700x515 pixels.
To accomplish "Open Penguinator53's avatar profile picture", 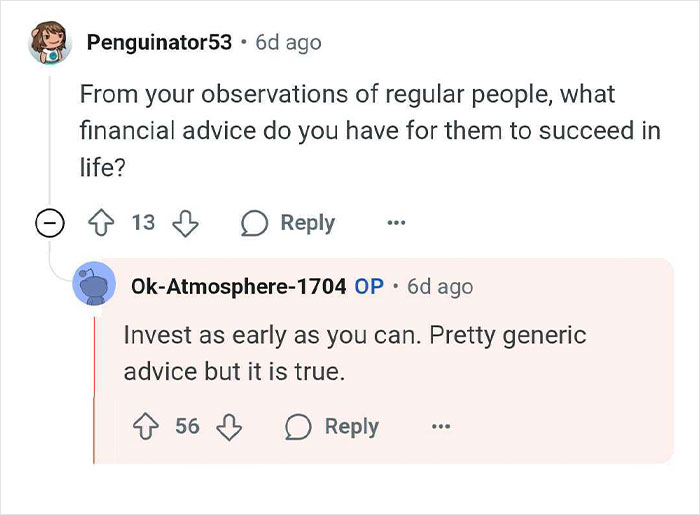I will 50,42.
